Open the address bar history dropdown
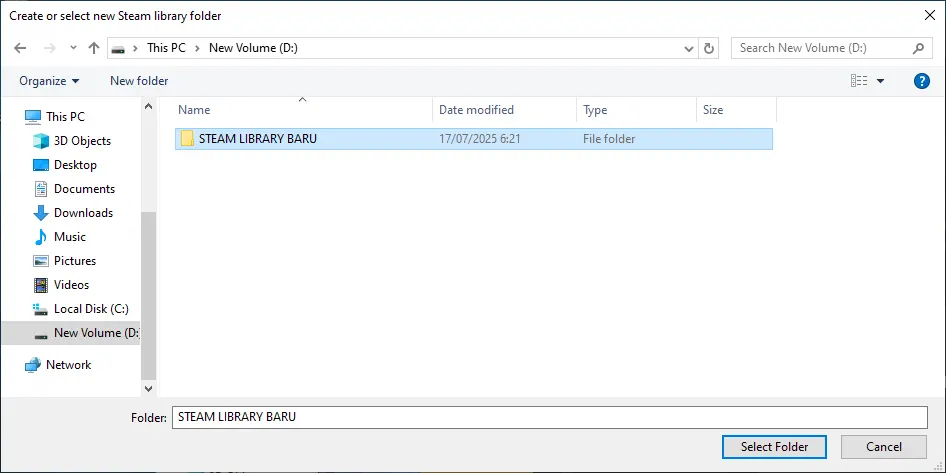The image size is (946, 473). [689, 49]
